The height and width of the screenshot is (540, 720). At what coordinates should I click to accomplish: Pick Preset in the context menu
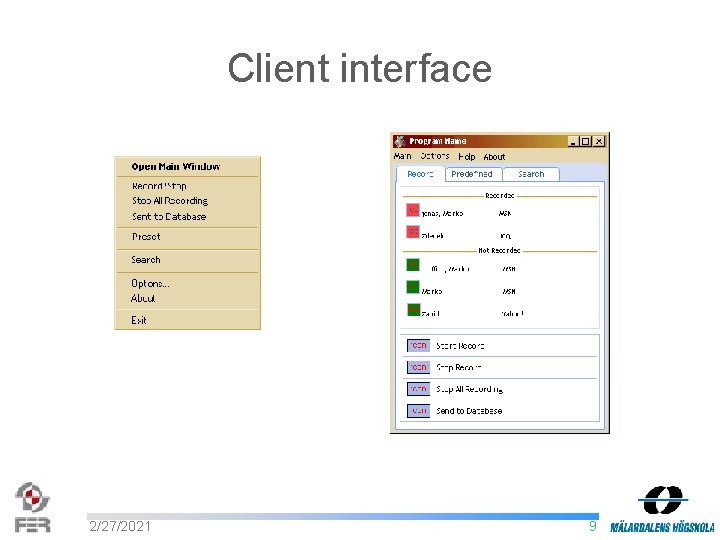146,237
